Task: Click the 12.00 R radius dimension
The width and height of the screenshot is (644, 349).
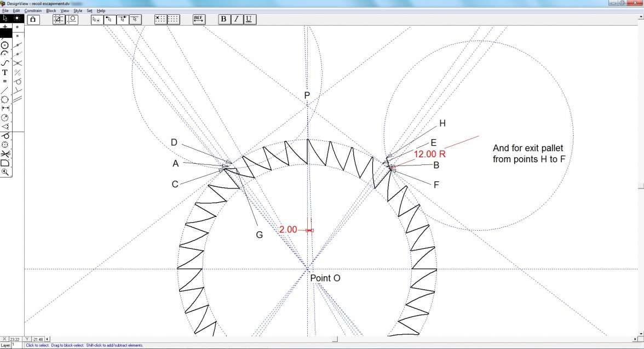Action: click(430, 154)
